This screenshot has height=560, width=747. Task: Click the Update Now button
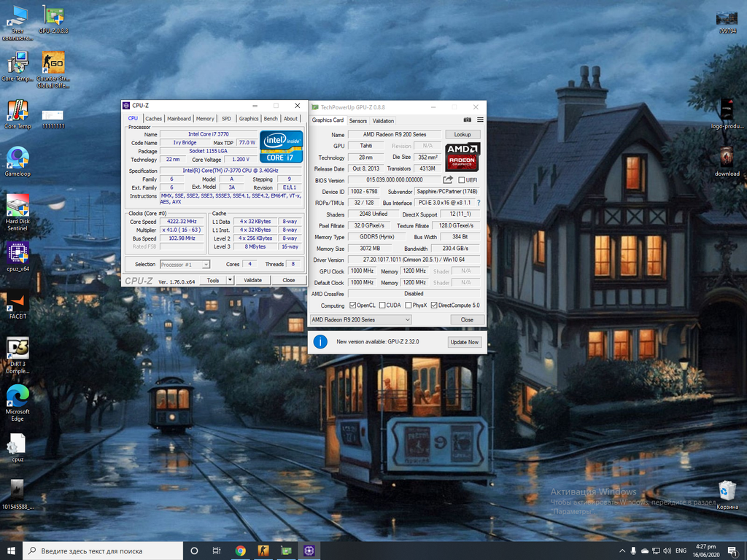(x=465, y=342)
